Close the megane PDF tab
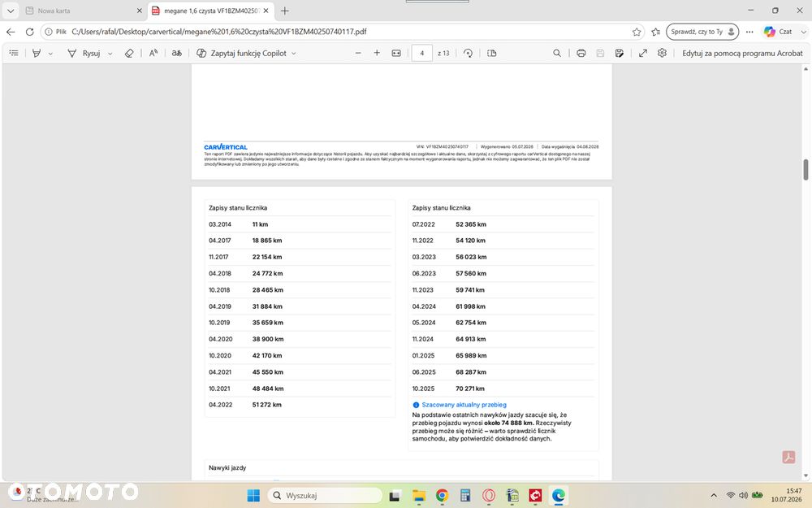Screen dimensions: 812x508 [x=266, y=11]
